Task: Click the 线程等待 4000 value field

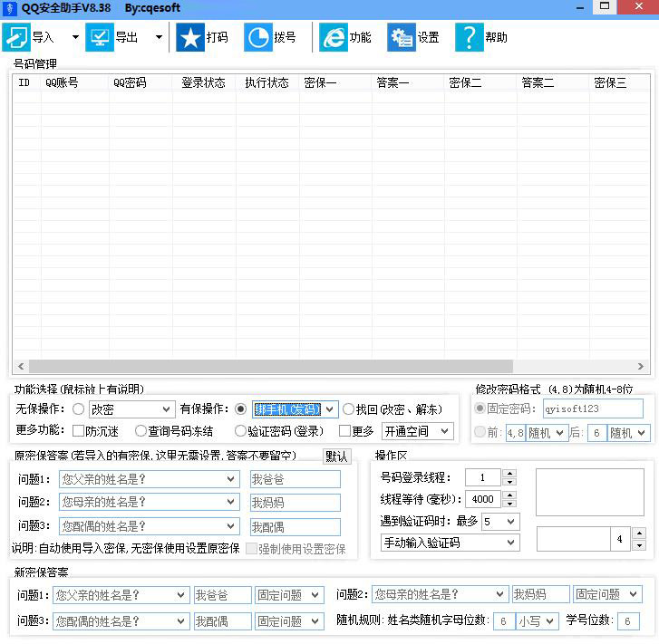Action: 483,499
